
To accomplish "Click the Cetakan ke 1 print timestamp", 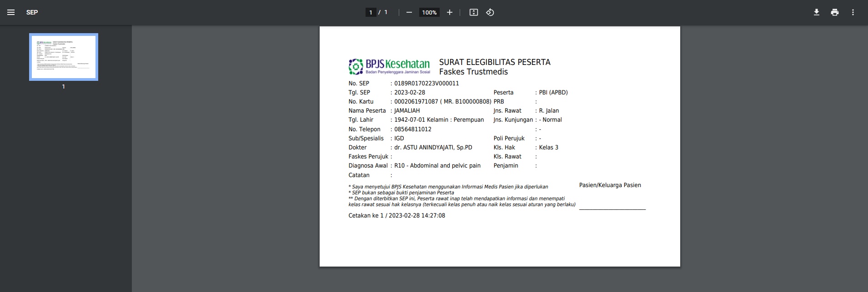I will pos(397,216).
